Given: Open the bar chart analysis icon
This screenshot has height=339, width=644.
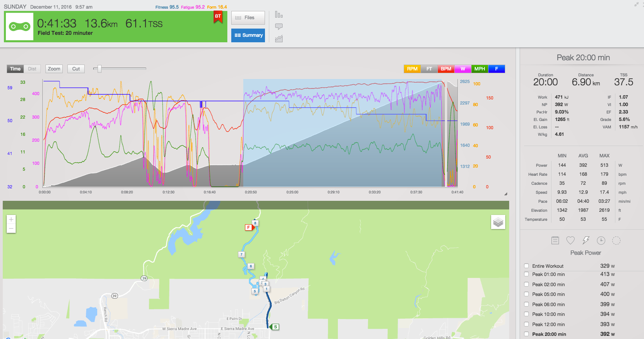Looking at the screenshot, I should click(x=279, y=14).
